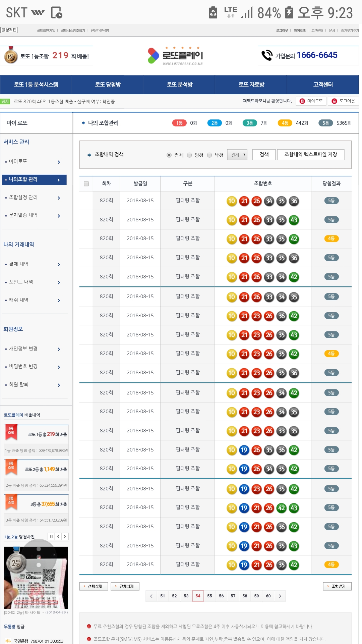Click the 1등 gold medal badge icon

(11, 56)
